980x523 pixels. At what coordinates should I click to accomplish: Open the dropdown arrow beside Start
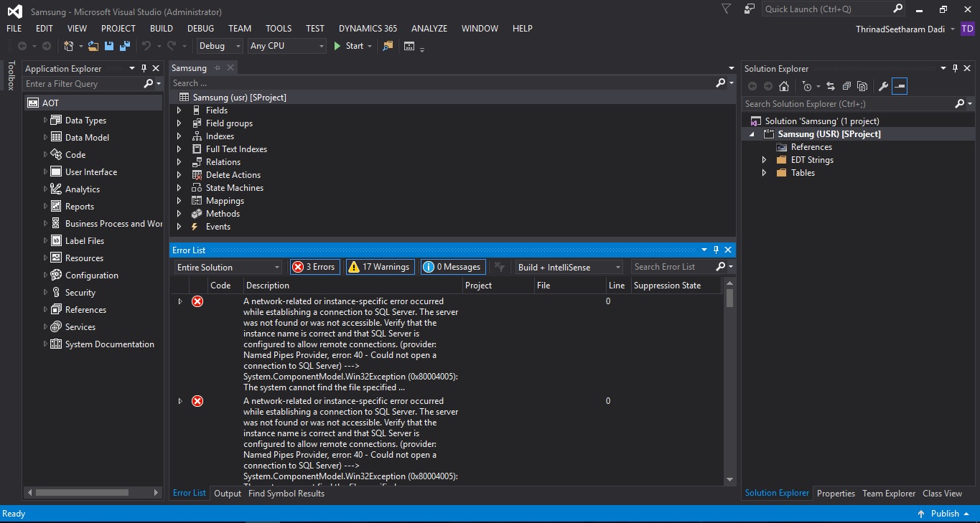click(370, 46)
